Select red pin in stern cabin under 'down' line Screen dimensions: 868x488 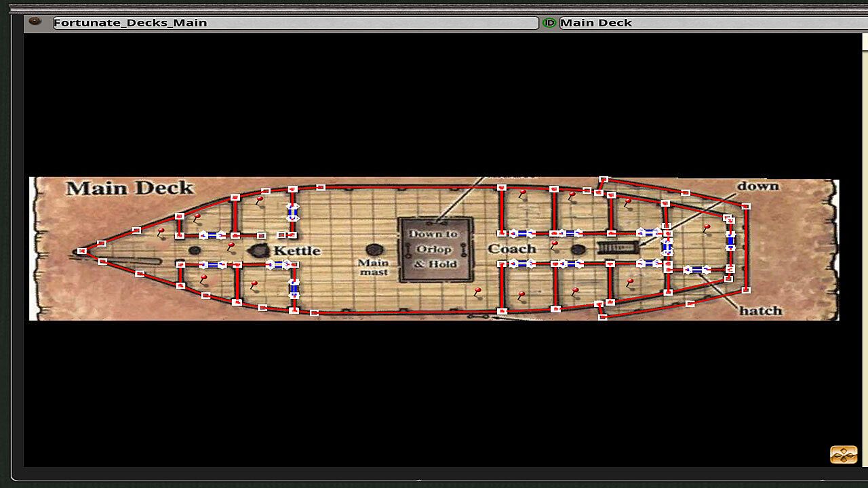pos(706,228)
